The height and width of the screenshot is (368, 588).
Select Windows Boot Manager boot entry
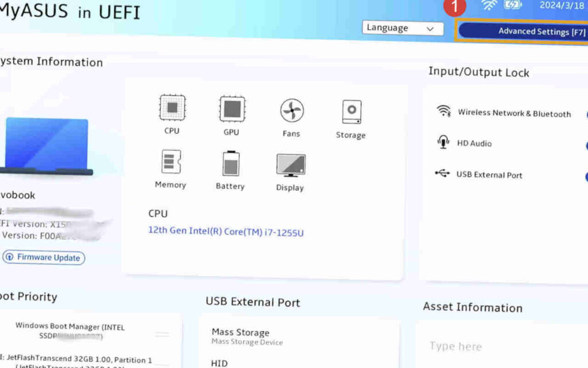coord(70,331)
